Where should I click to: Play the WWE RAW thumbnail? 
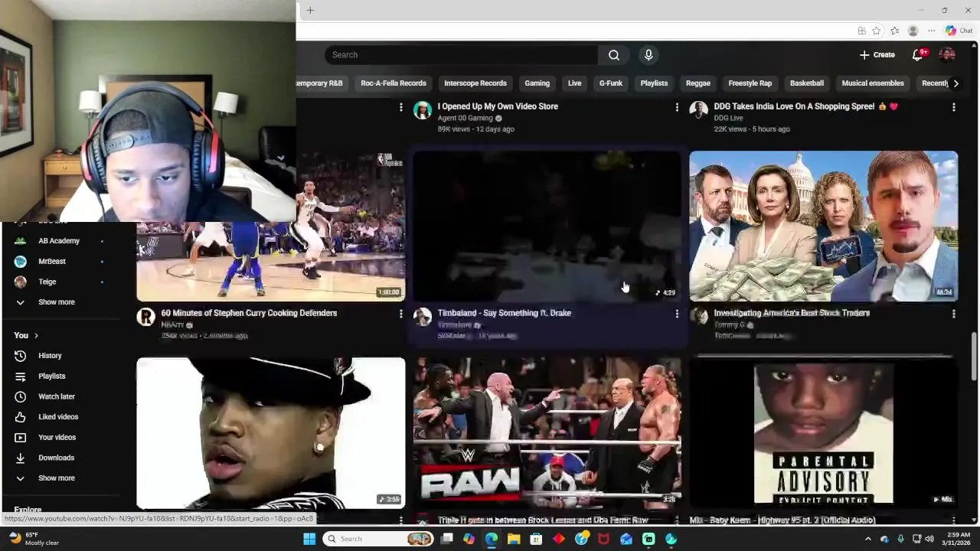point(547,432)
